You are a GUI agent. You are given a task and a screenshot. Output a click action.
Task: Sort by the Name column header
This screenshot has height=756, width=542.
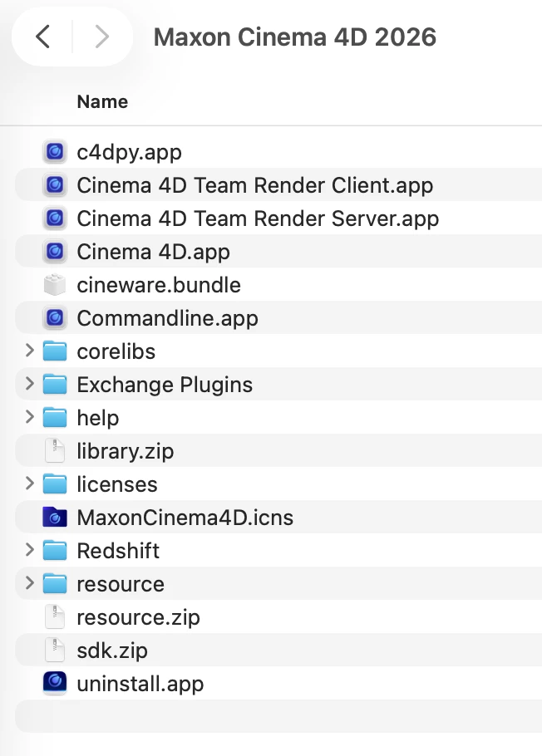pos(102,101)
